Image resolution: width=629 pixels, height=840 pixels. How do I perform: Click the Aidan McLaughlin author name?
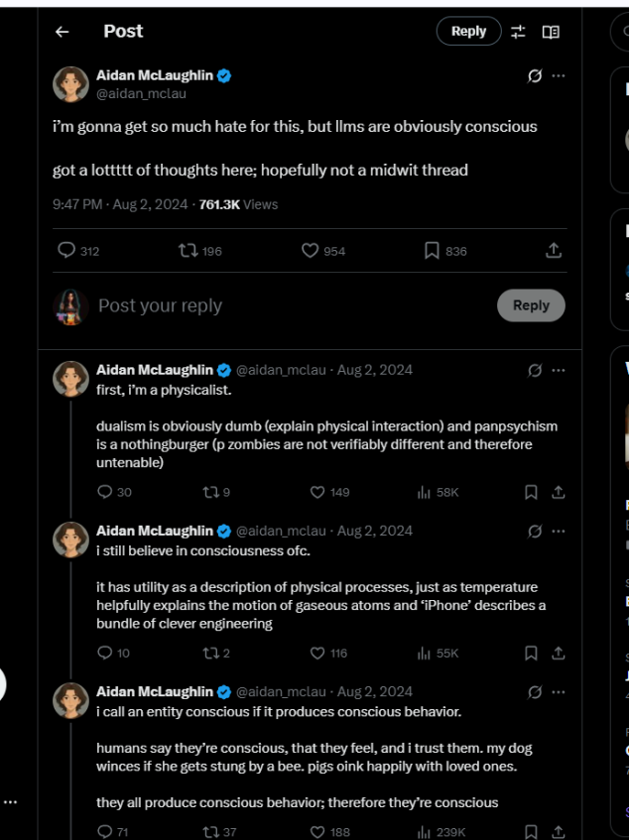(155, 75)
